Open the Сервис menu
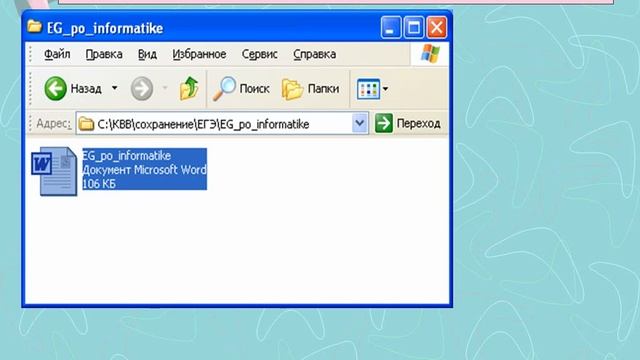This screenshot has width=640, height=360. [259, 54]
